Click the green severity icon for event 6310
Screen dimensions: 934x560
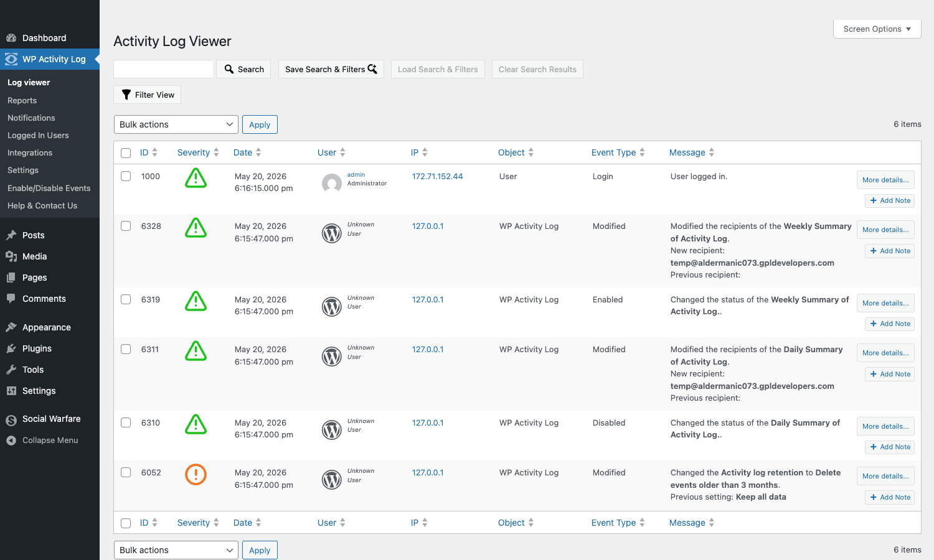(x=196, y=424)
